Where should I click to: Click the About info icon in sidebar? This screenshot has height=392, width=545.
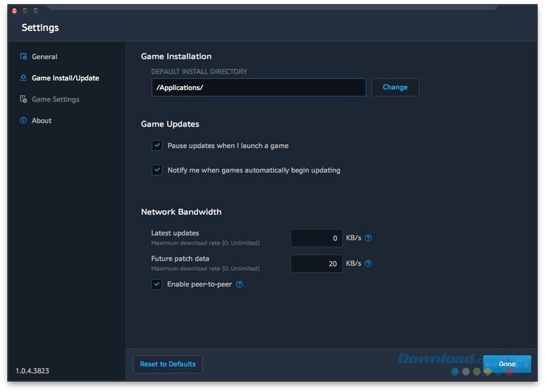click(x=24, y=121)
